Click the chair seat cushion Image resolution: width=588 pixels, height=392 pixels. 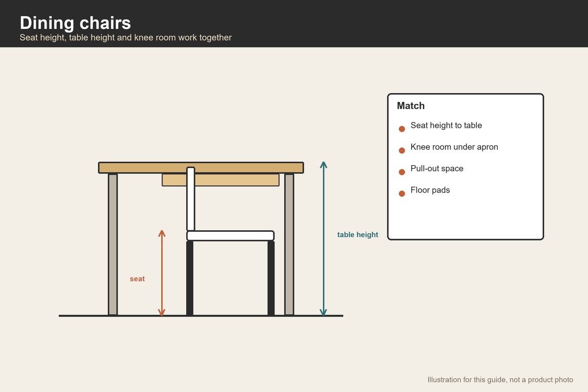pos(230,236)
